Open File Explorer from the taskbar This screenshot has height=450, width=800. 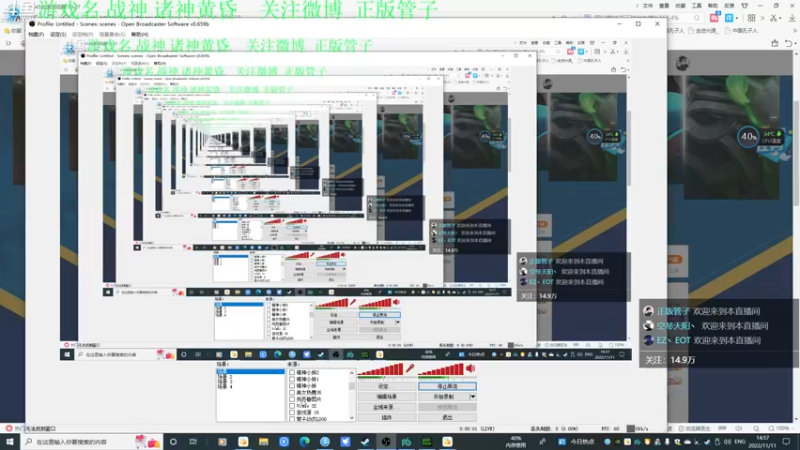(263, 442)
